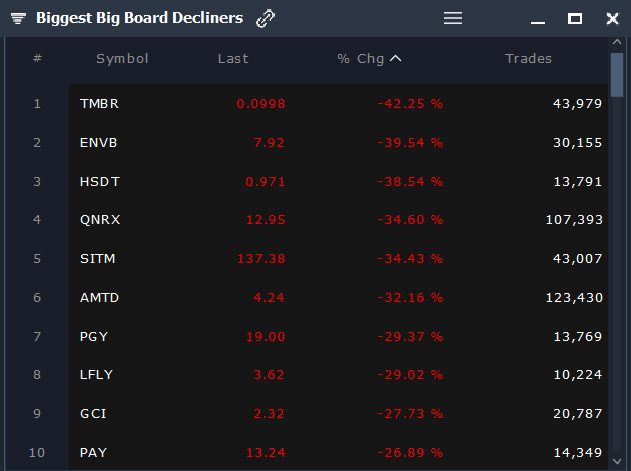Sort by the Symbol column header
This screenshot has height=471, width=631.
point(122,59)
